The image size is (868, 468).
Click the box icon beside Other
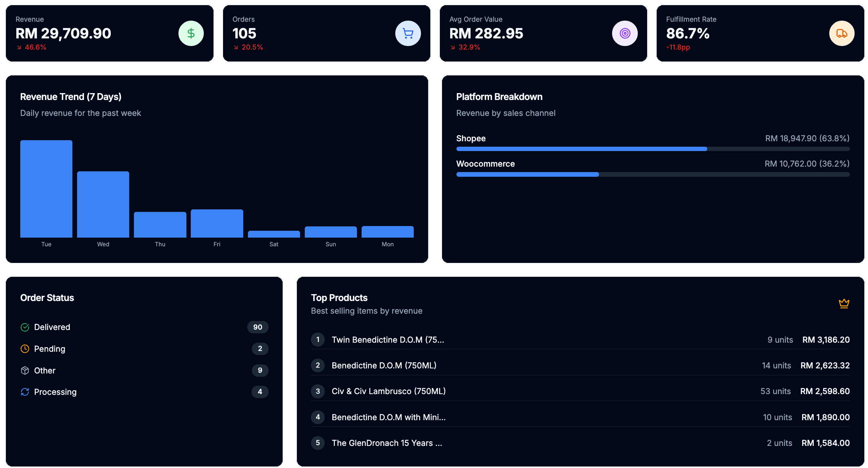[x=25, y=370]
